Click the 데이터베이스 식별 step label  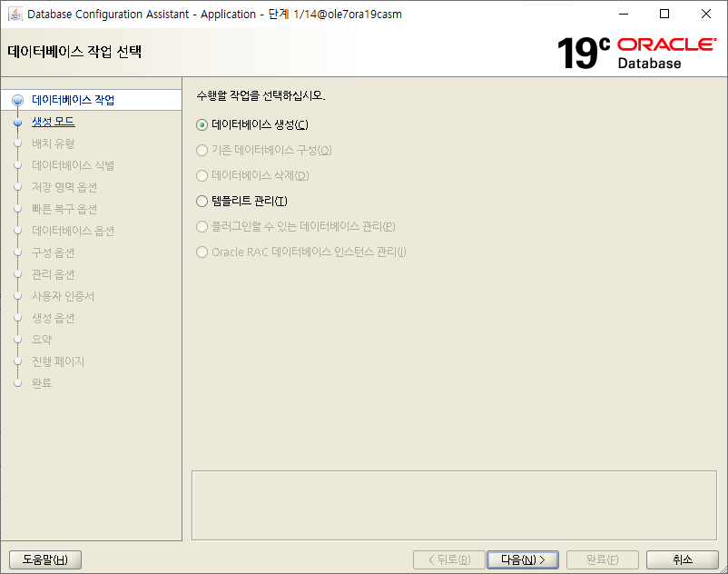[73, 165]
